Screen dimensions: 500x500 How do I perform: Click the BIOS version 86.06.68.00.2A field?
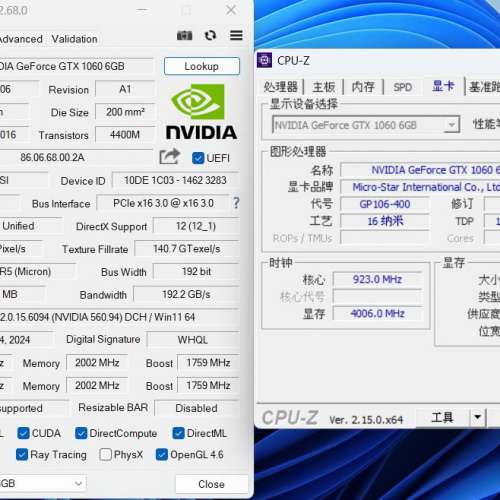point(76,157)
